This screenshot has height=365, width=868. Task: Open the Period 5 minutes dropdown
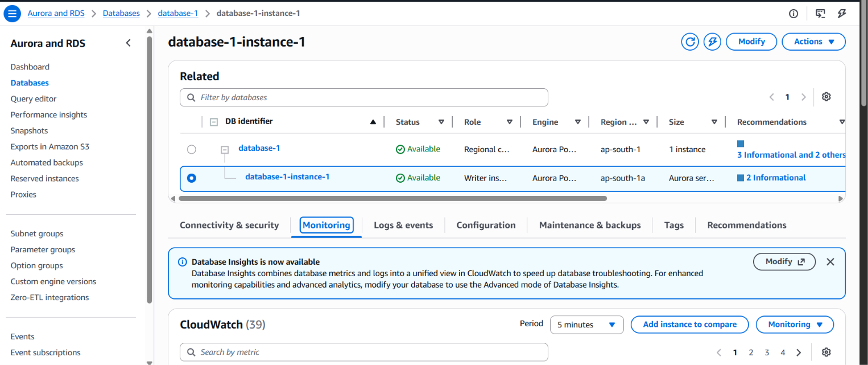coord(586,325)
